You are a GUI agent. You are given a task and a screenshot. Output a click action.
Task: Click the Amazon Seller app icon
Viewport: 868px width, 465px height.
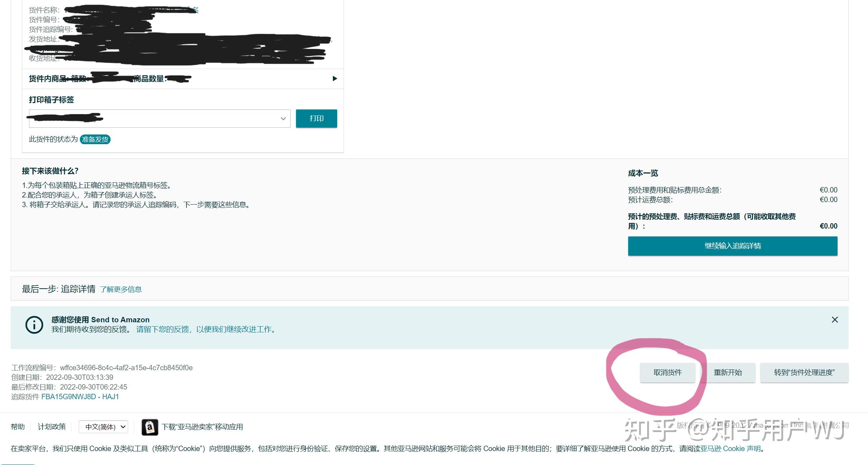click(x=150, y=427)
